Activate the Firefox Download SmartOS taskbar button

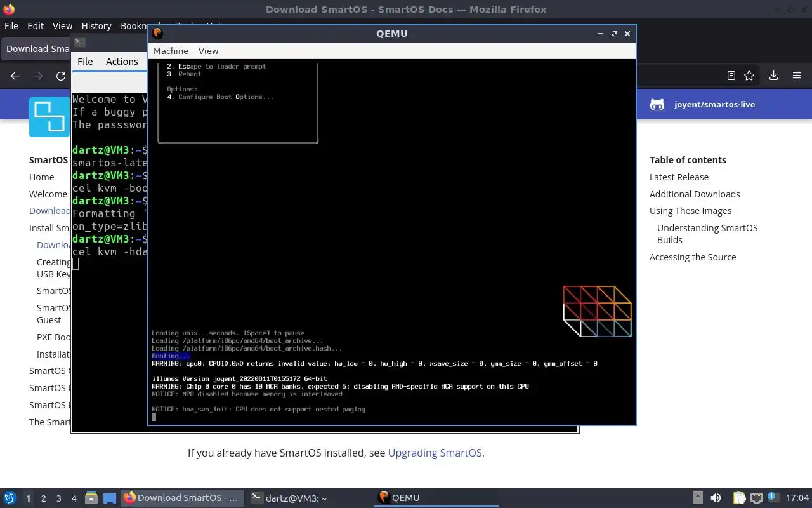(181, 498)
